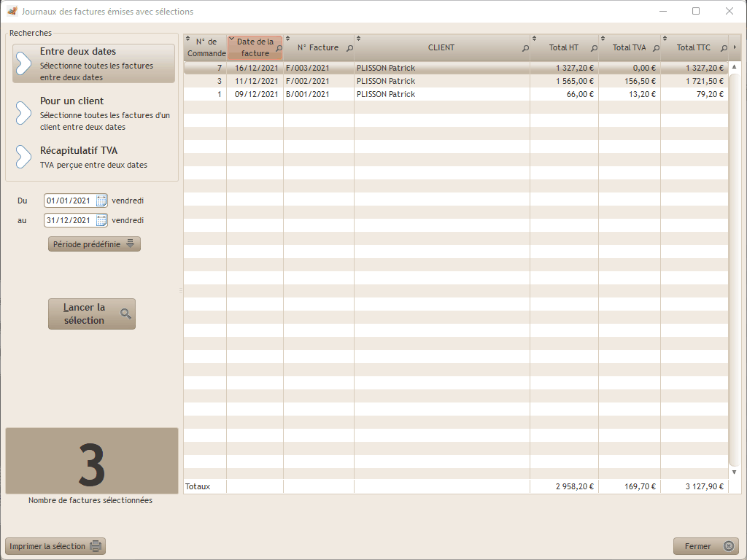Click search magnifier in CLIENT column header

[x=525, y=48]
